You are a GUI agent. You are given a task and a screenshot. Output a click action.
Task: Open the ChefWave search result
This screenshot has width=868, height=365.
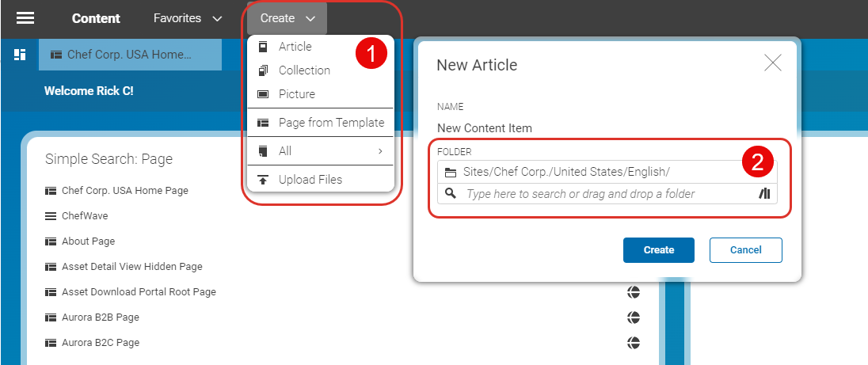coord(85,216)
